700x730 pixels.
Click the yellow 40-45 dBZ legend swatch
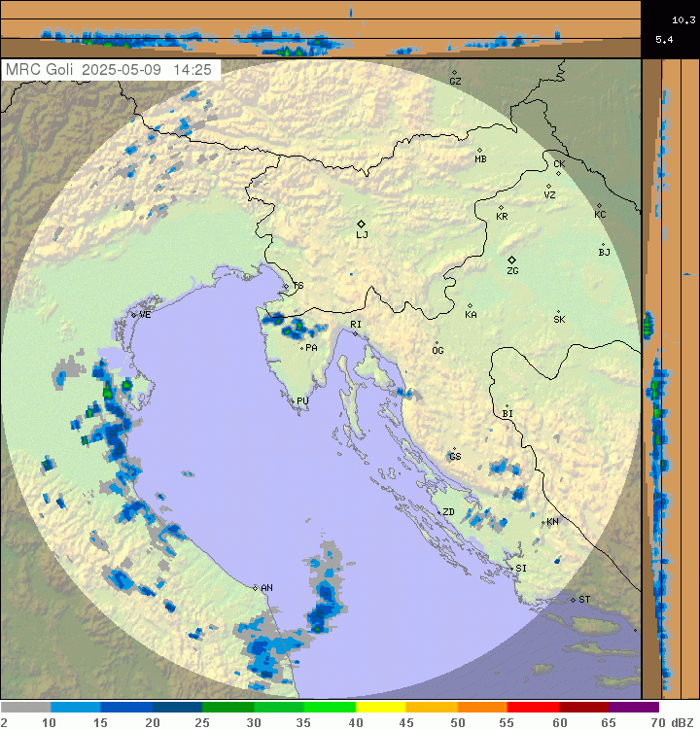[380, 708]
